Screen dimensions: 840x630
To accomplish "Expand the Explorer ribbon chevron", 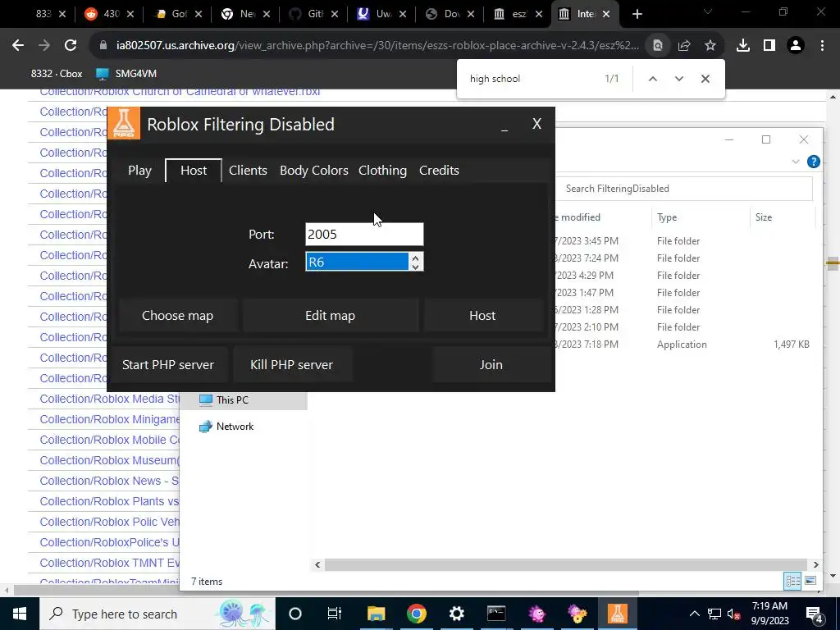I will click(796, 162).
